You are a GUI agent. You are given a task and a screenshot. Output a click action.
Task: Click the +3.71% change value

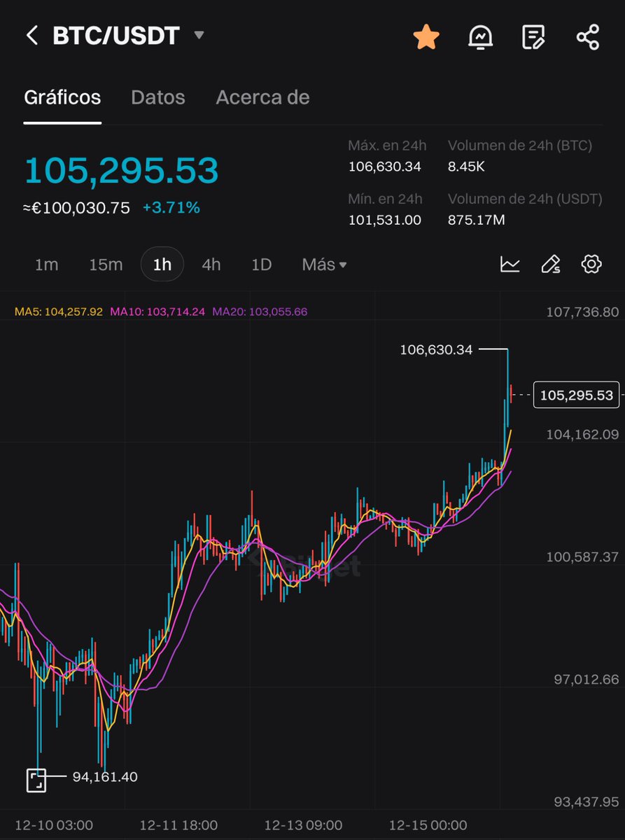click(x=171, y=208)
